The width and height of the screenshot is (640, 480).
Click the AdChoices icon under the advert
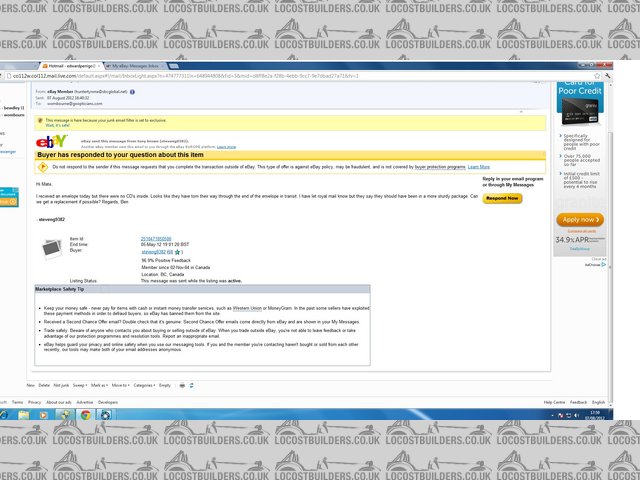pos(602,265)
